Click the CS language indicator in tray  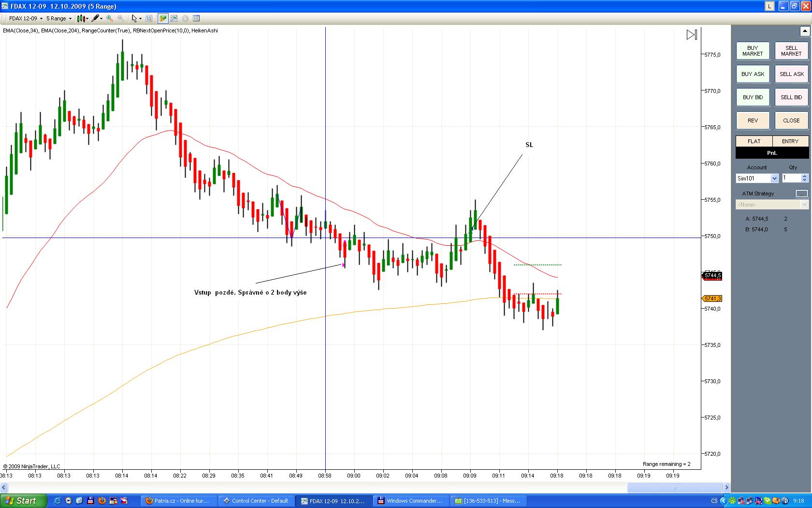point(714,501)
